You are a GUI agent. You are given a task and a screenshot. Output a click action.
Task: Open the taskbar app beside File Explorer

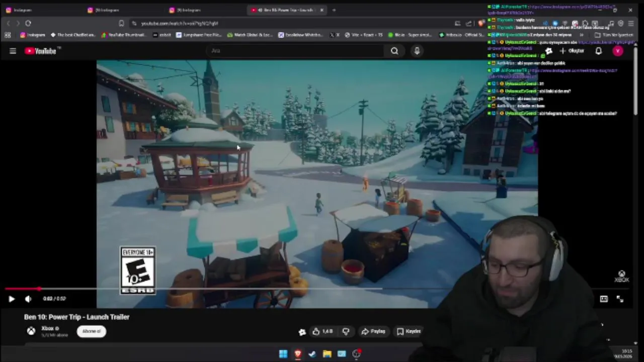coord(342,354)
